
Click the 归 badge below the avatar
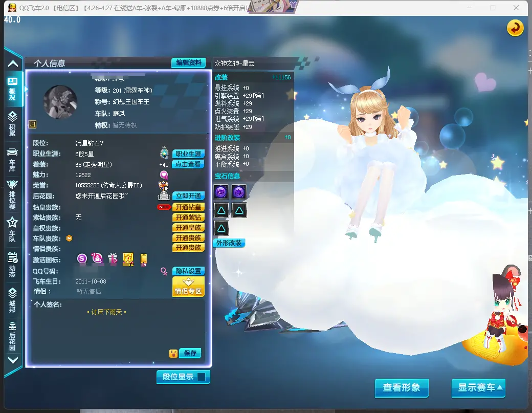click(x=32, y=124)
